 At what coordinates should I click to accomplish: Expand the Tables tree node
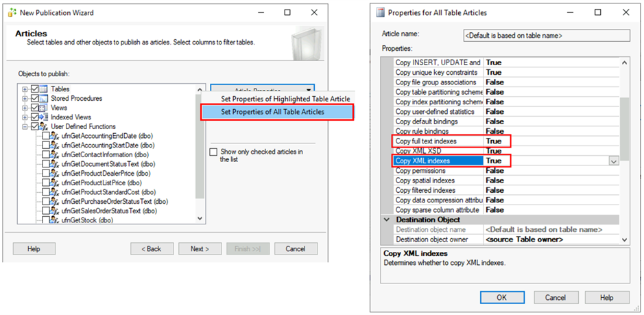click(26, 89)
